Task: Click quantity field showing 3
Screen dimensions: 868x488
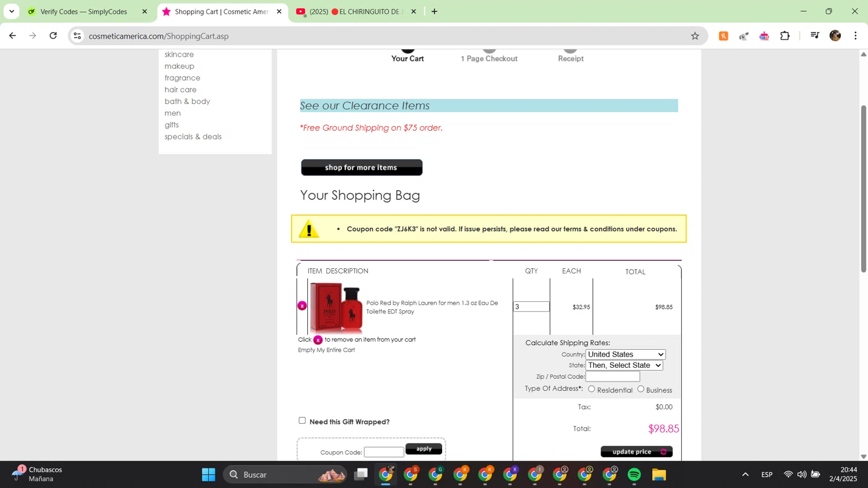Action: click(x=531, y=307)
